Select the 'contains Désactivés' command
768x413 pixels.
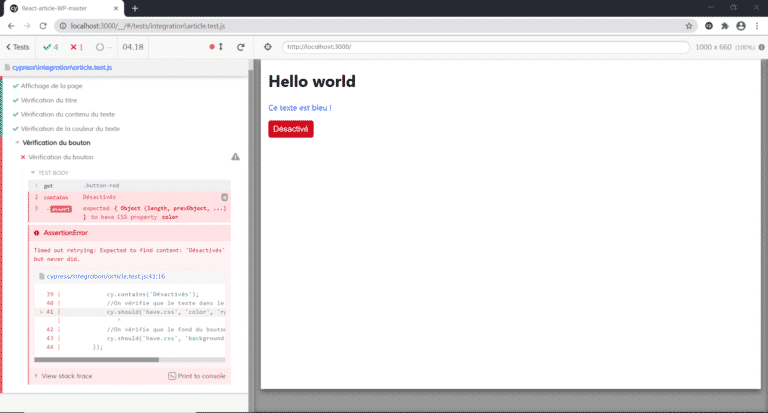click(x=129, y=197)
